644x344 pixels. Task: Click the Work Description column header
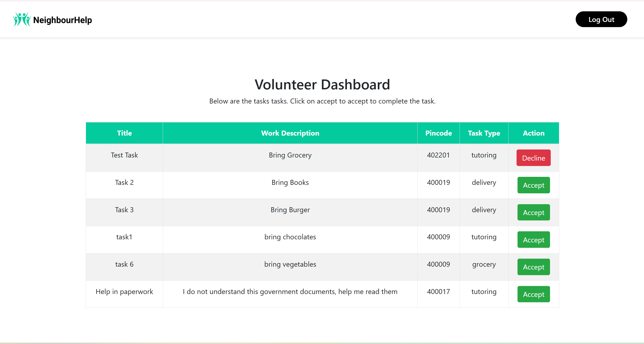[290, 133]
